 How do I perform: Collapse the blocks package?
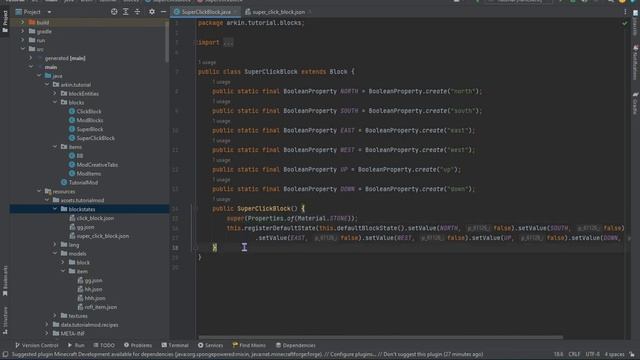(x=55, y=102)
